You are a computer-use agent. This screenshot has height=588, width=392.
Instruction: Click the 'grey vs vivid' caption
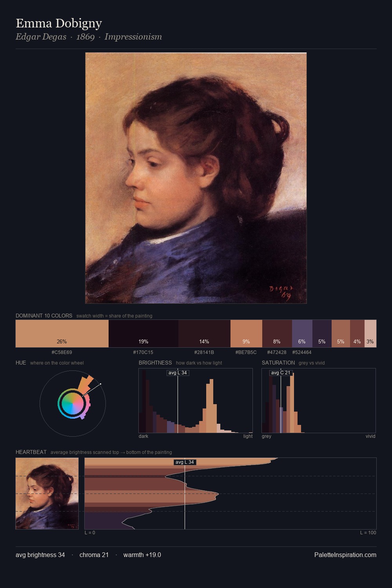point(312,363)
